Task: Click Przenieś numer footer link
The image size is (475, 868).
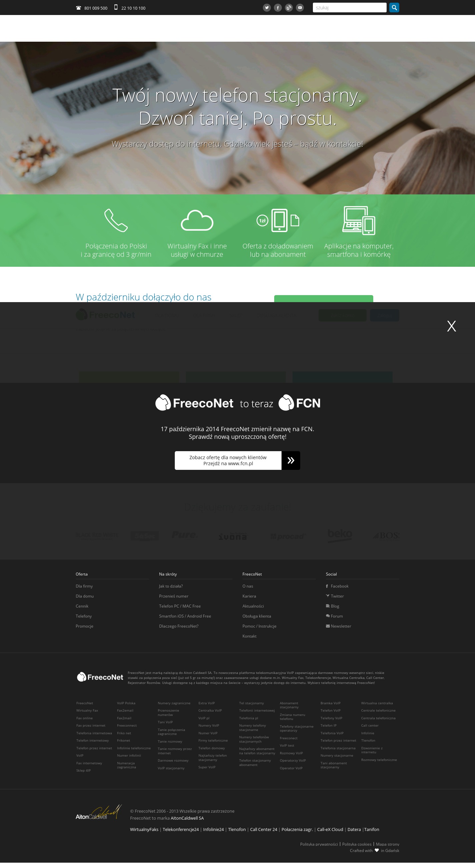Action: [173, 597]
